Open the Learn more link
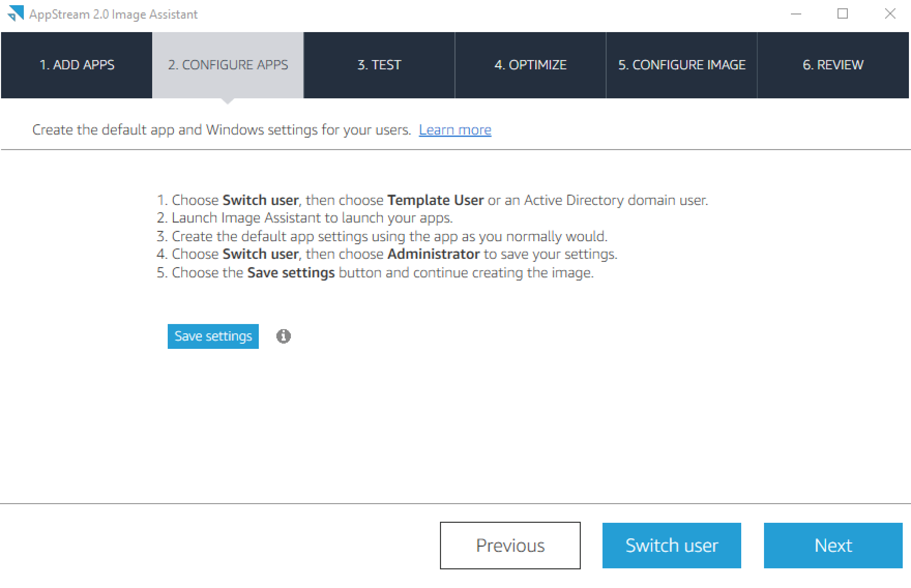 [455, 130]
